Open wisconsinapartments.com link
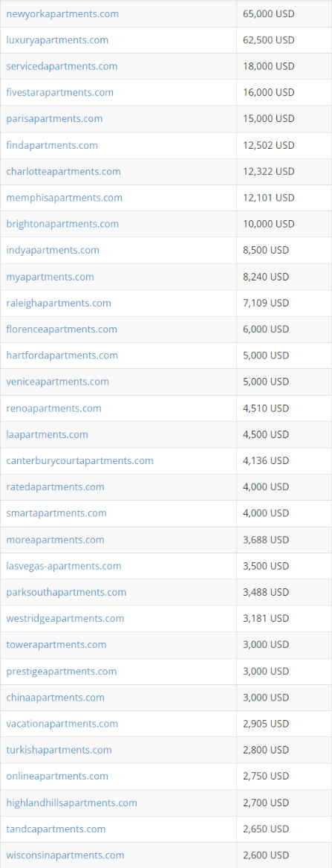Image resolution: width=332 pixels, height=868 pixels. pyautogui.click(x=65, y=855)
